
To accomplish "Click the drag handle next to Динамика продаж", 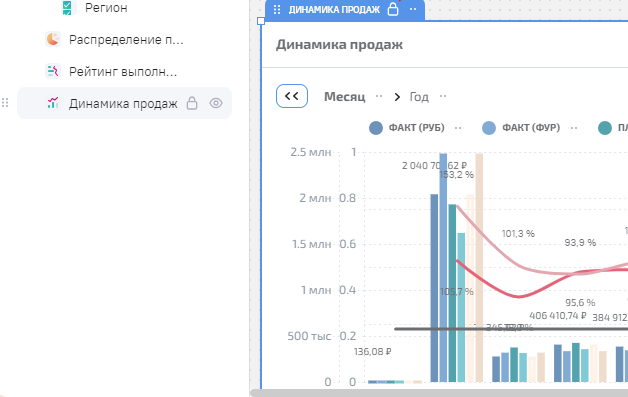I will [x=5, y=103].
